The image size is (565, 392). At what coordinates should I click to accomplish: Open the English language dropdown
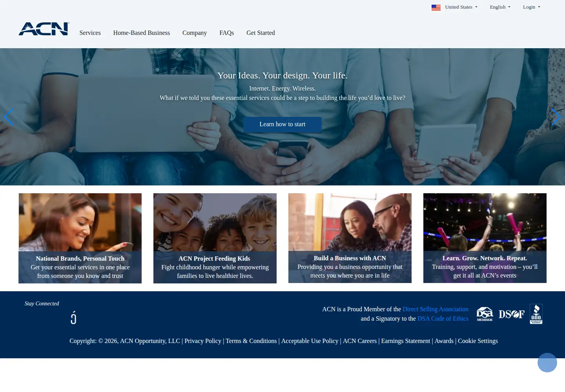click(x=500, y=7)
